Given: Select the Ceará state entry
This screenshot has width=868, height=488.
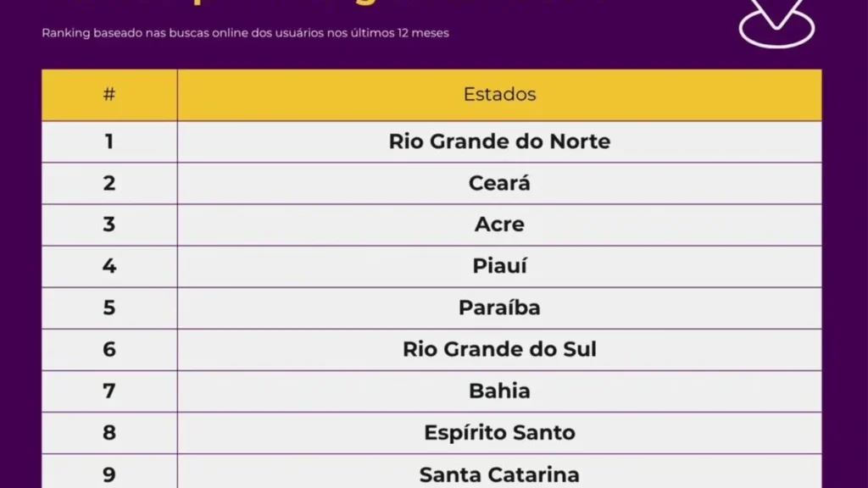Looking at the screenshot, I should click(x=499, y=183).
